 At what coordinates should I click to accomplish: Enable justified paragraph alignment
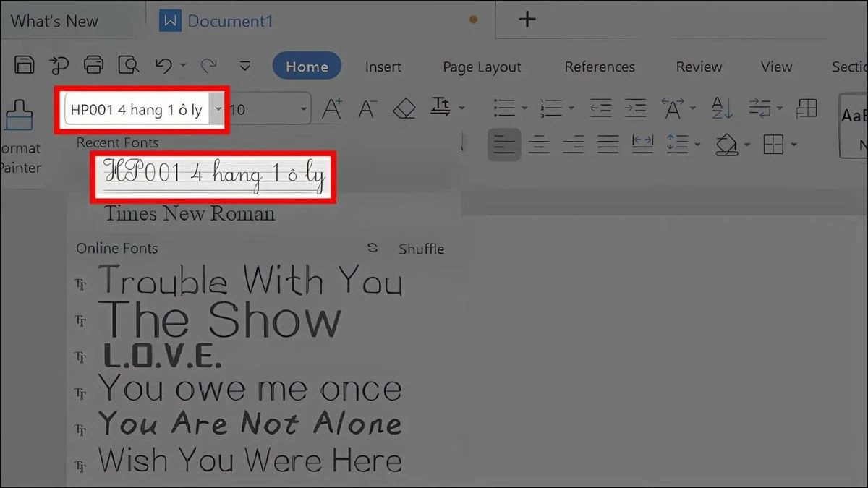point(608,145)
